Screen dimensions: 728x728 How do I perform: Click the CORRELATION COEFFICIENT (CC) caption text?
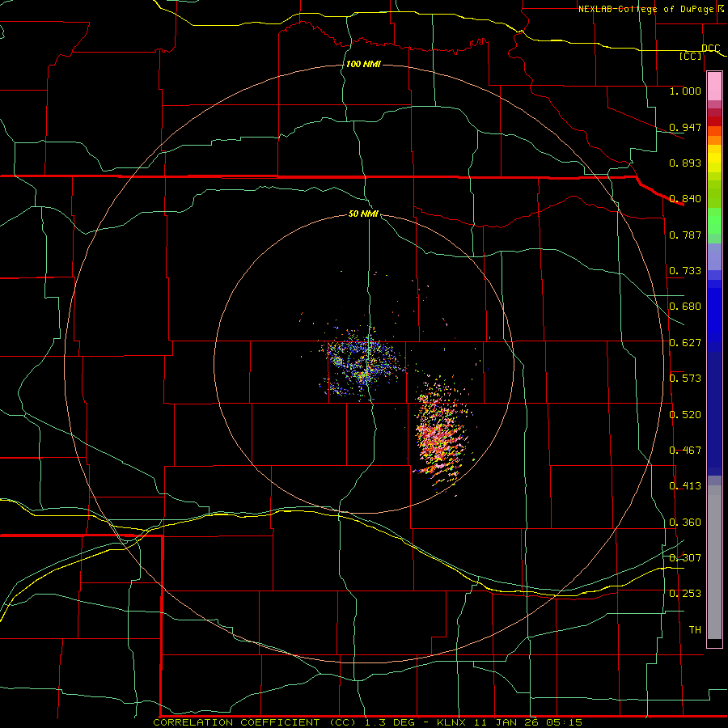click(255, 722)
